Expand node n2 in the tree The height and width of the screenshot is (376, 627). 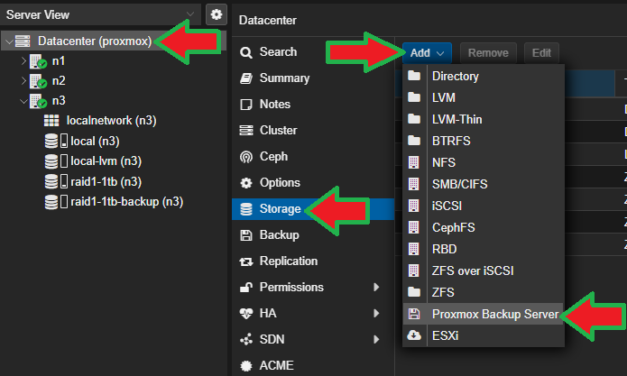point(24,81)
